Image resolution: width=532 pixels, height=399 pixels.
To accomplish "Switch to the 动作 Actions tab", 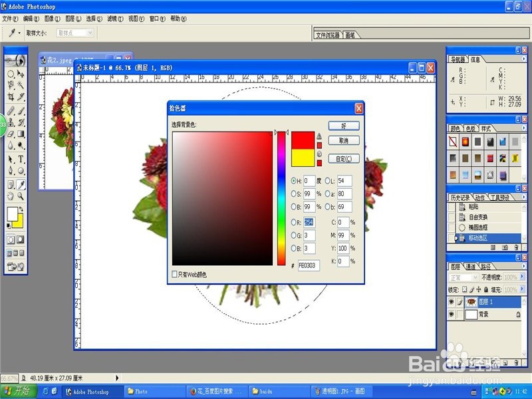I will pos(480,198).
